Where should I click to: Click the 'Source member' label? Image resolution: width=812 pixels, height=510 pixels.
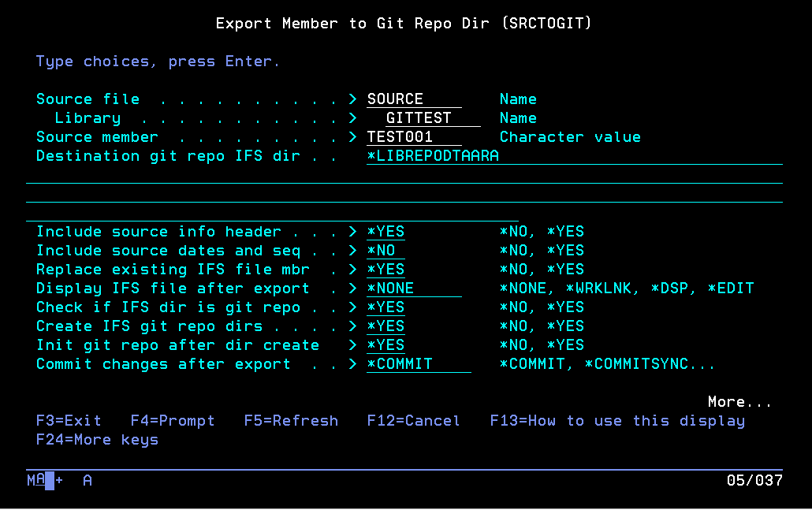pyautogui.click(x=97, y=136)
